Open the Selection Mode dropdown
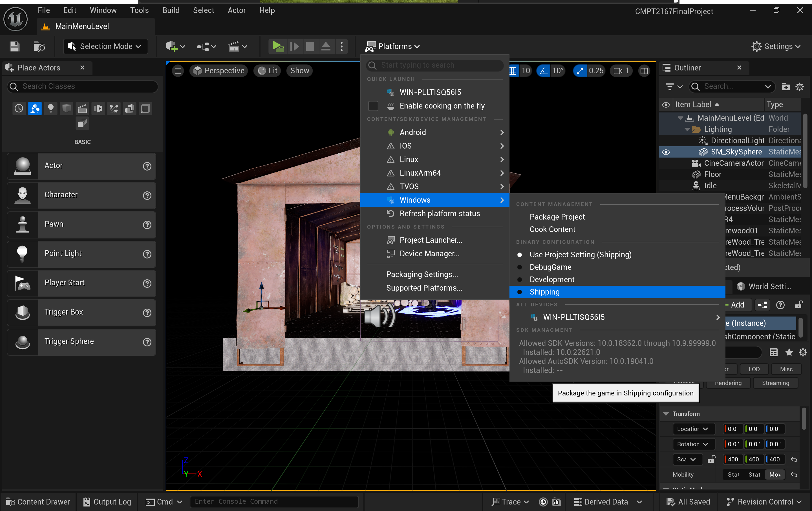The width and height of the screenshot is (812, 511). point(105,46)
